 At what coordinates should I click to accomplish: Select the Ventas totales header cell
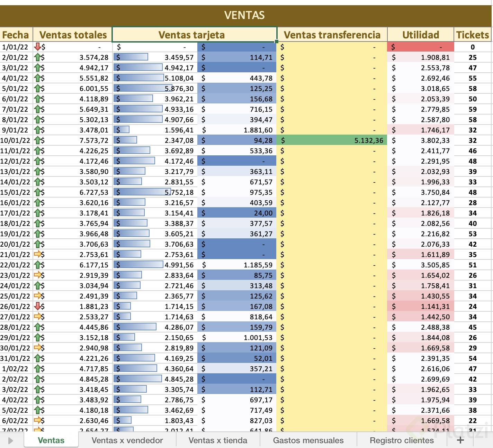(x=73, y=35)
